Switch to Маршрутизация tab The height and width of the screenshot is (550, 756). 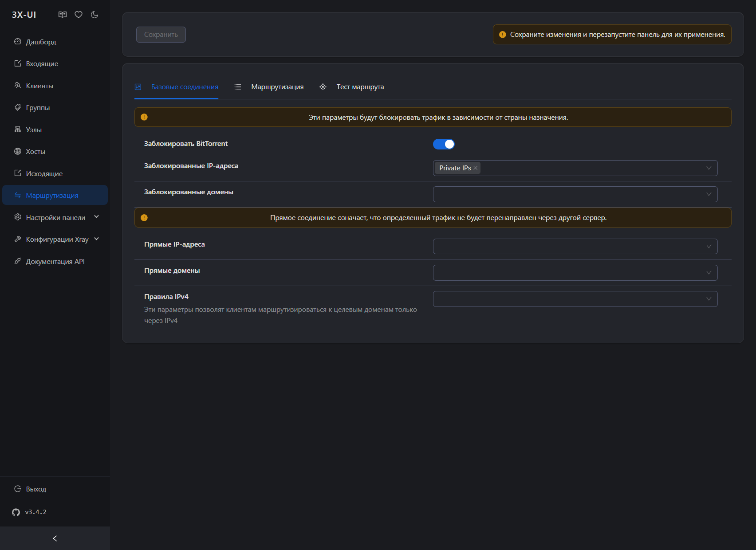pyautogui.click(x=269, y=87)
